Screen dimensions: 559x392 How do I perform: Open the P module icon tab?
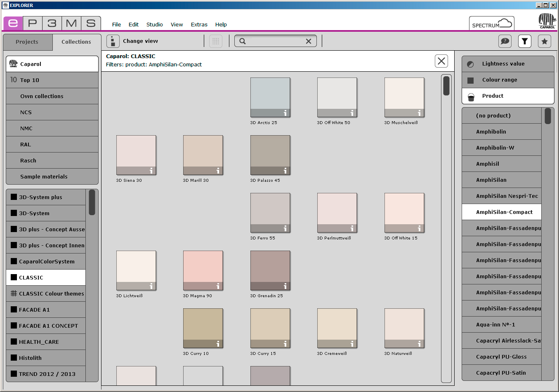(x=33, y=23)
